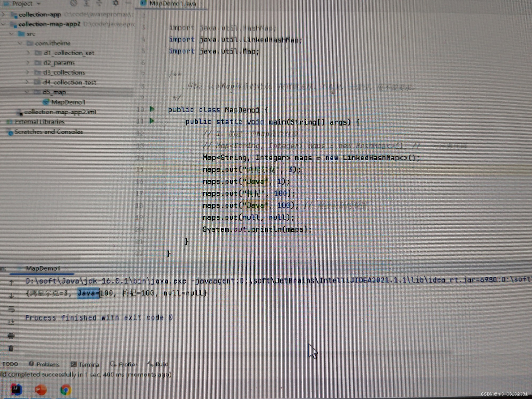Toggle soft-wrap in Run console

[x=11, y=309]
